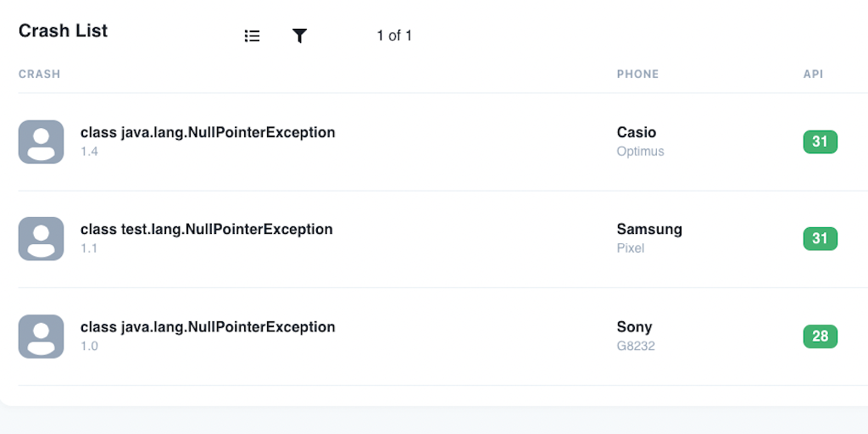868x434 pixels.
Task: Open the filter funnel icon
Action: (299, 36)
